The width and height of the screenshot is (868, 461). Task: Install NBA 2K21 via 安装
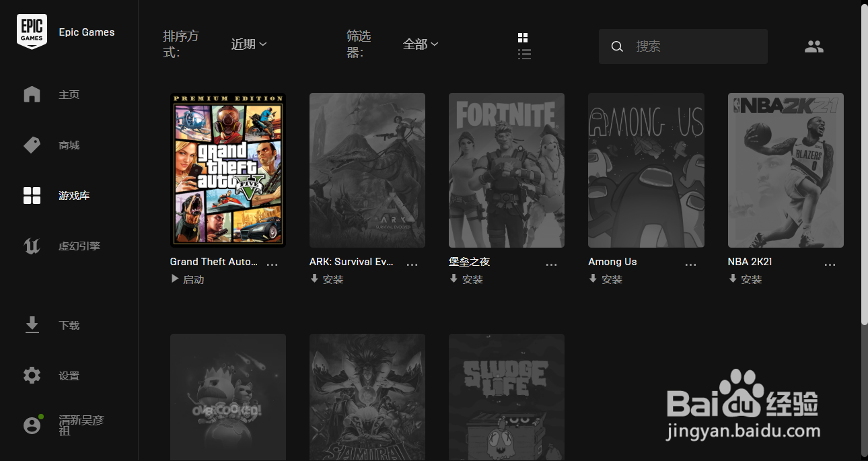(746, 279)
